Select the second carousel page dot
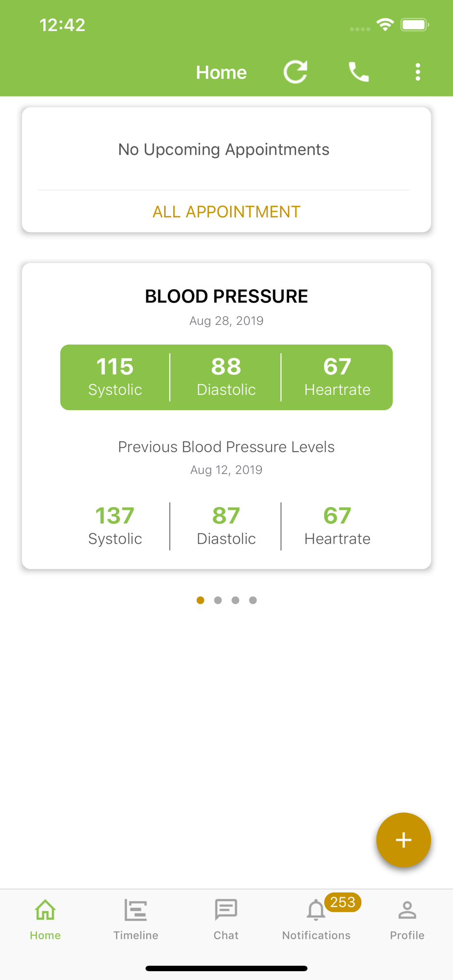 (218, 600)
